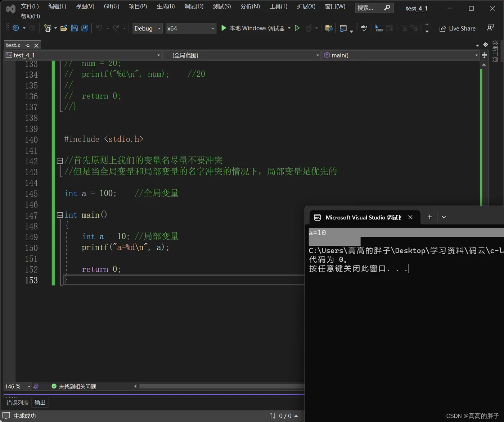Click the browser window layout icon
504x422 pixels.
pyautogui.click(x=343, y=28)
